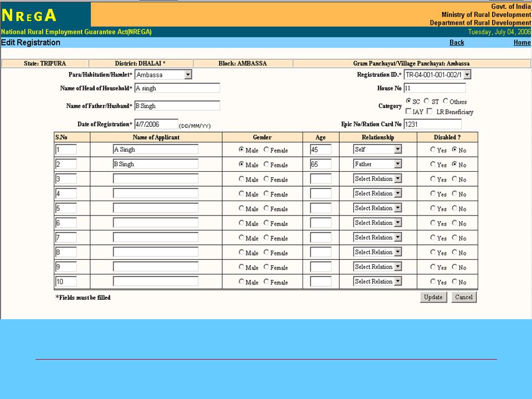The image size is (532, 399).
Task: Select disabled Yes in row 6
Action: click(x=433, y=223)
